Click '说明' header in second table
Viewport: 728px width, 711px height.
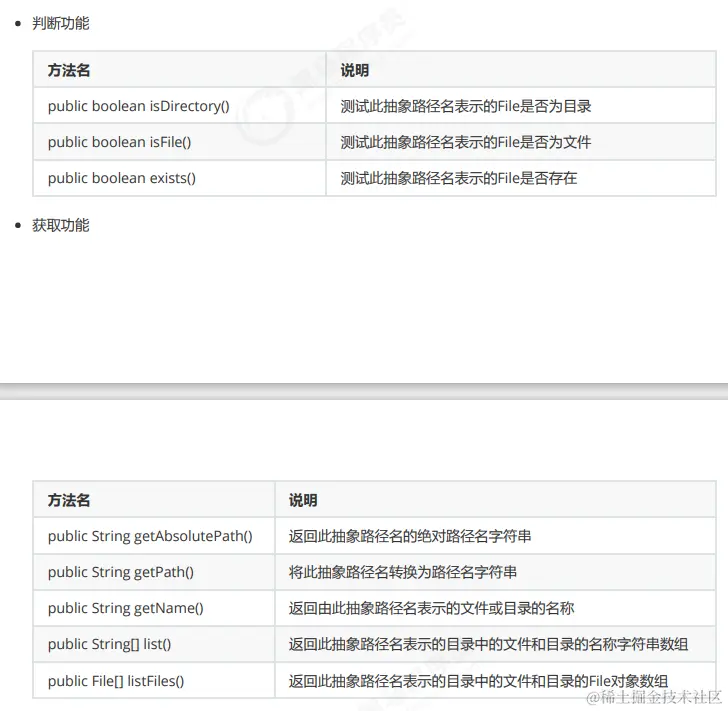point(303,500)
